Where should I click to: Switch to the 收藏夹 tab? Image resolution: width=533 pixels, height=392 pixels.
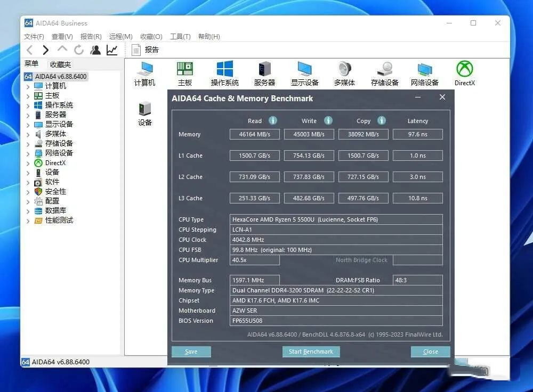click(61, 64)
